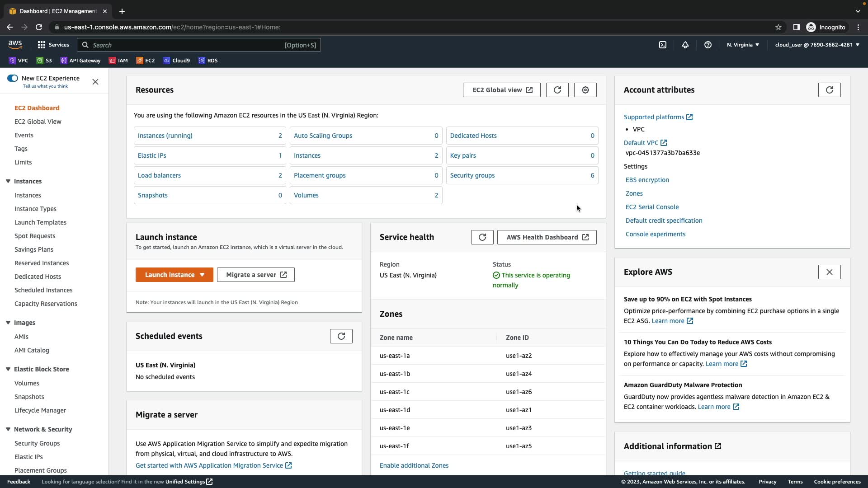Open the S3 shortcut in favorites bar
The image size is (868, 488).
pos(44,61)
